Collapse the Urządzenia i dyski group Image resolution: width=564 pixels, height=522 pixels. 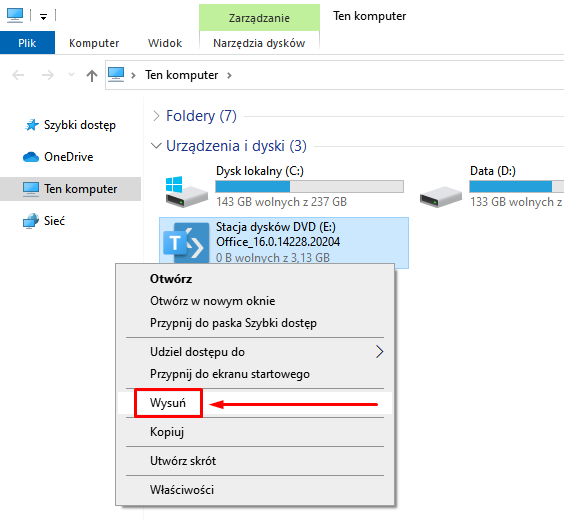(x=156, y=146)
